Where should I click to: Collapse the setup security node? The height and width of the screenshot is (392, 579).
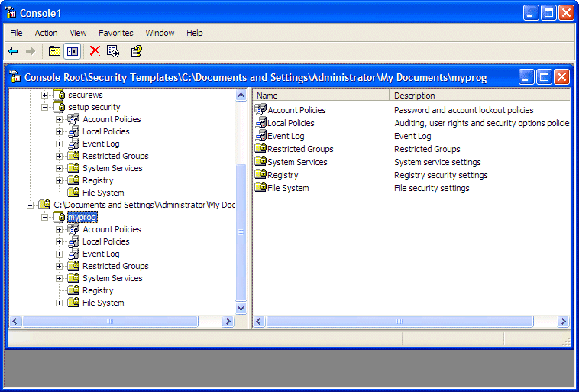44,107
